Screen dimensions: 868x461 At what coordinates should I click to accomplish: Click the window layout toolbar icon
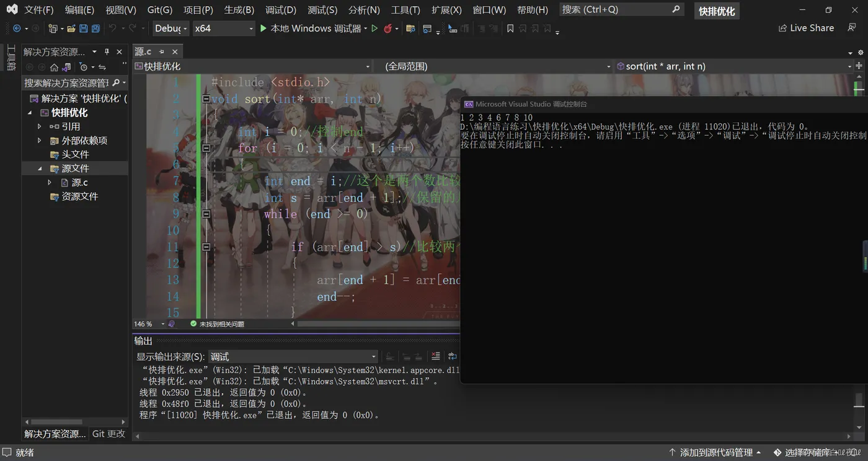(427, 29)
